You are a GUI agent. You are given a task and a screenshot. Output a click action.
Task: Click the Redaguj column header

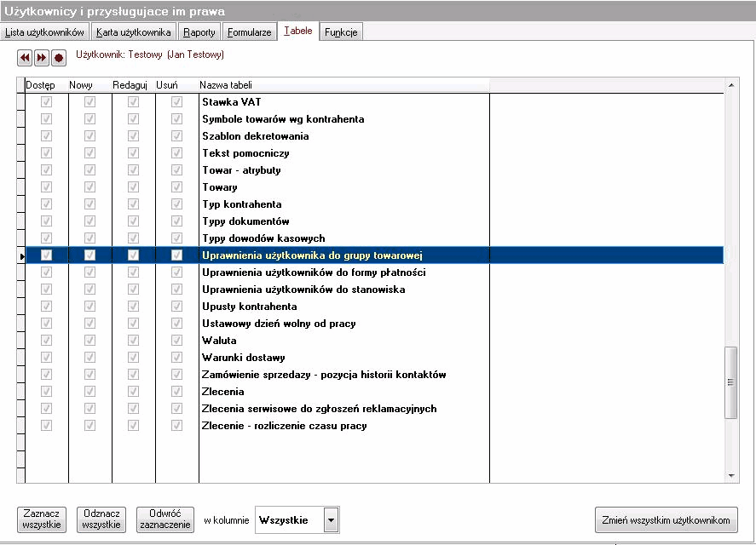click(133, 85)
